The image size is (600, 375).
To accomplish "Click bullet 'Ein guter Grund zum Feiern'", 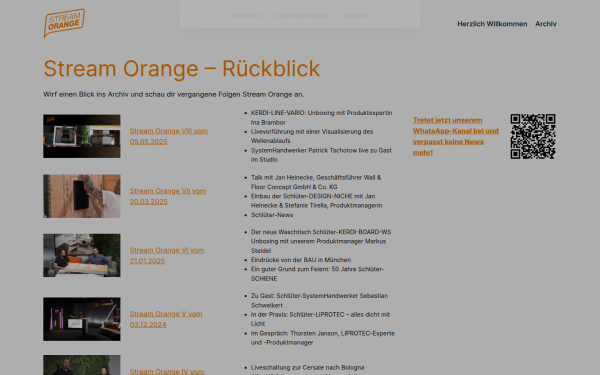I will click(317, 274).
